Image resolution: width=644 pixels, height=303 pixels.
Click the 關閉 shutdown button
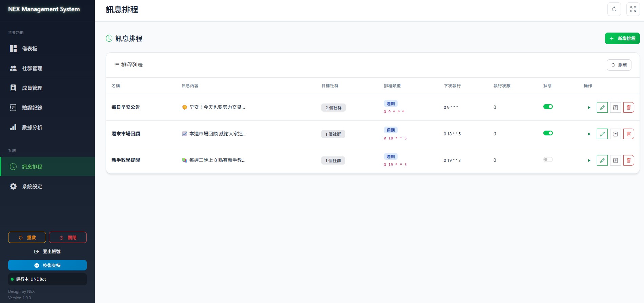tap(68, 238)
